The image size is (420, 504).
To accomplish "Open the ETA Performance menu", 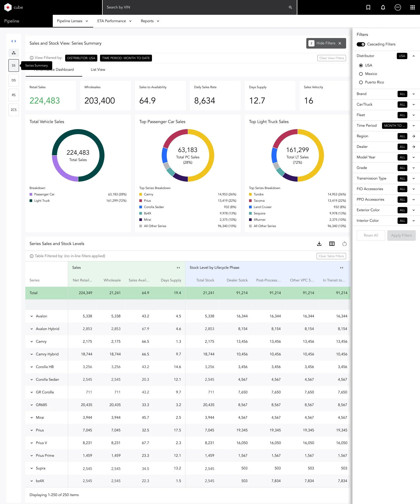I will (114, 21).
